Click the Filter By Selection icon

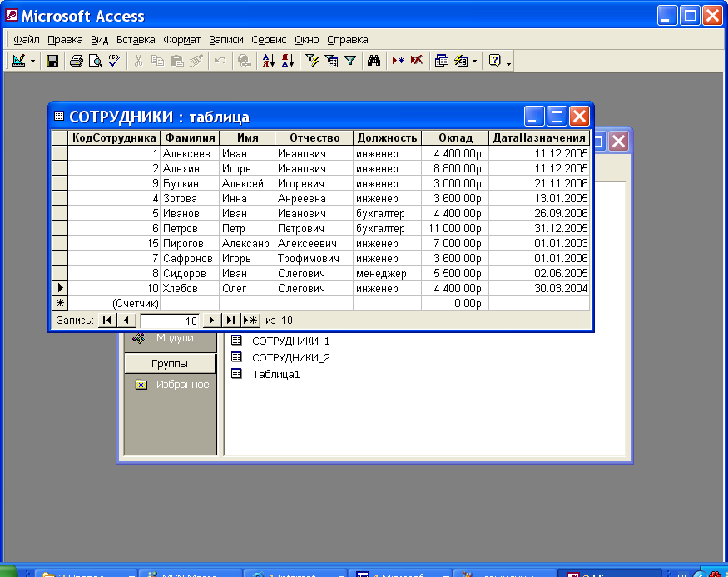tap(312, 61)
